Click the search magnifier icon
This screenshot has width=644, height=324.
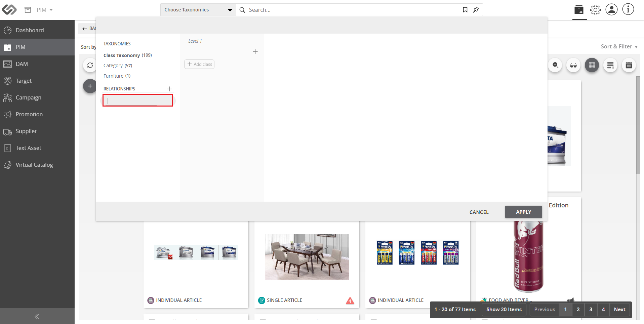click(x=242, y=10)
